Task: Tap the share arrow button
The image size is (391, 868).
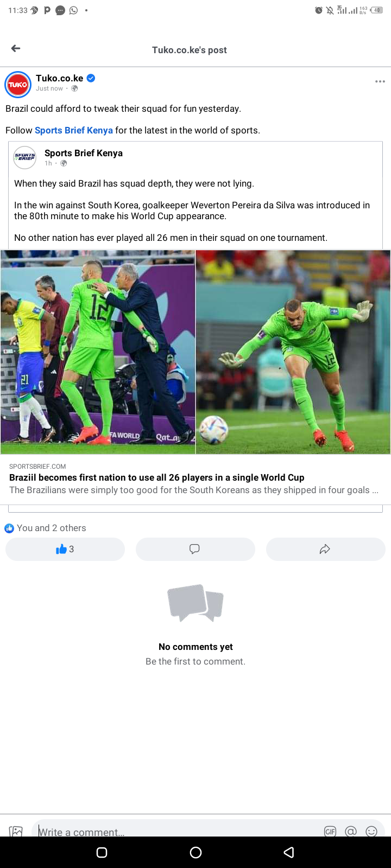Action: 325,549
